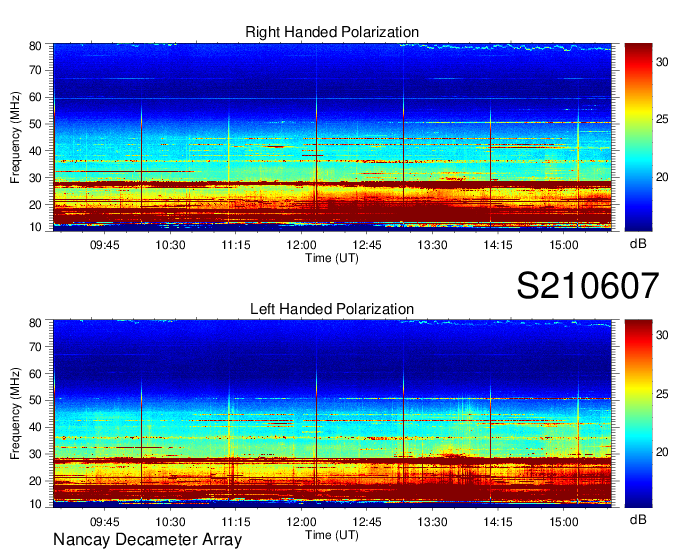
Task: Click the 60 MHz tick on the Right Handed plot
Action: point(35,97)
